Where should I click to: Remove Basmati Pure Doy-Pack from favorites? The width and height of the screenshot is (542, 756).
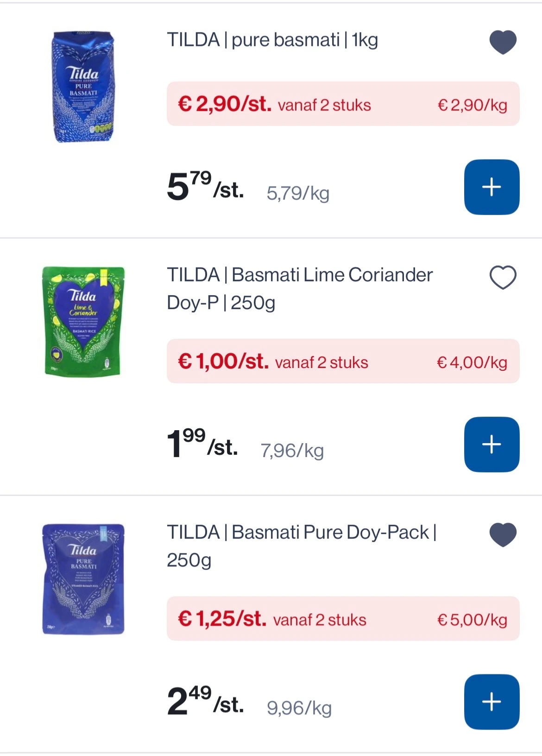[503, 534]
